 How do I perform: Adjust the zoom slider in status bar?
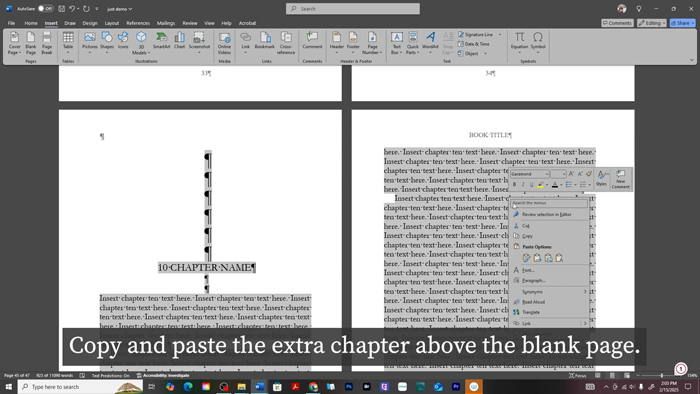point(662,376)
